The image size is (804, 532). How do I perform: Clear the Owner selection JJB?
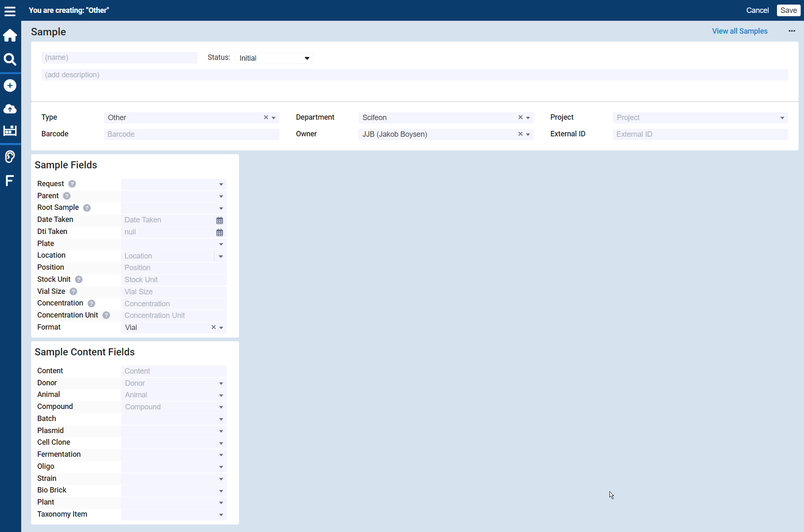(520, 134)
